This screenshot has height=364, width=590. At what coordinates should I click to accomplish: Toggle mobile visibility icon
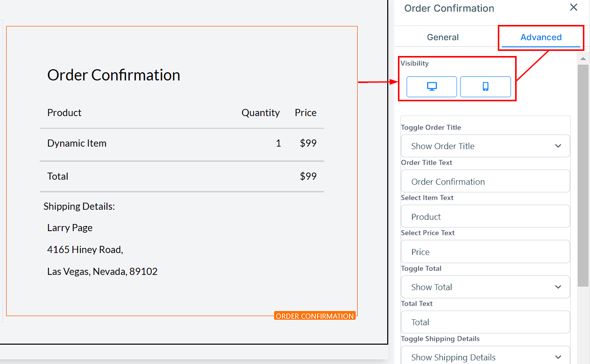click(485, 87)
